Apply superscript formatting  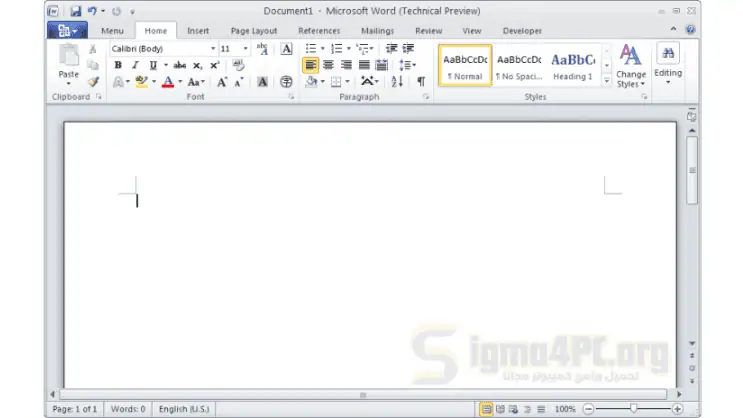pos(215,65)
